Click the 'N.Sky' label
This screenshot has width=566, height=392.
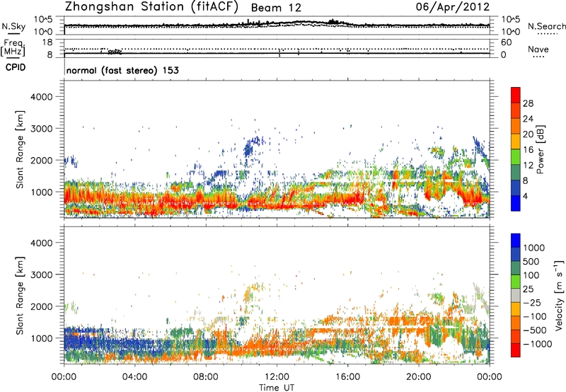[x=13, y=26]
